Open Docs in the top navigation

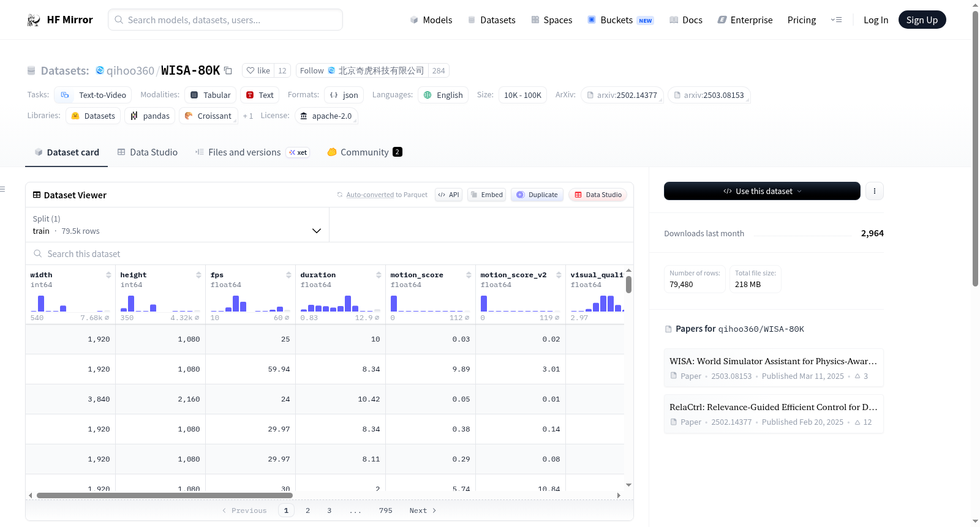click(x=685, y=20)
